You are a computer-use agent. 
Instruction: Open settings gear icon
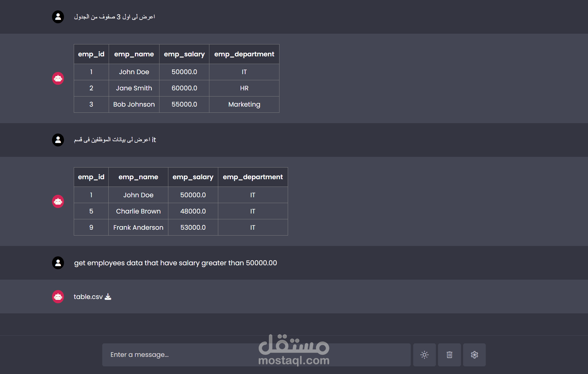pos(474,355)
